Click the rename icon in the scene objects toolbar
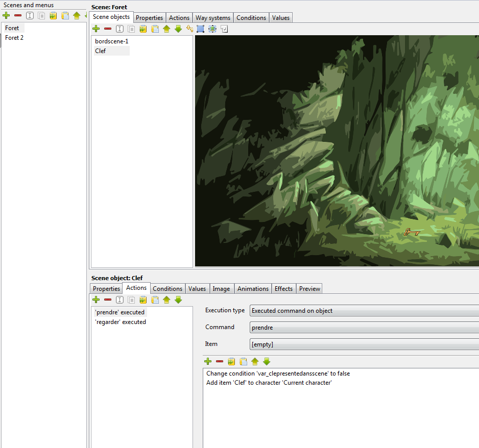The height and width of the screenshot is (448, 479). pyautogui.click(x=119, y=29)
